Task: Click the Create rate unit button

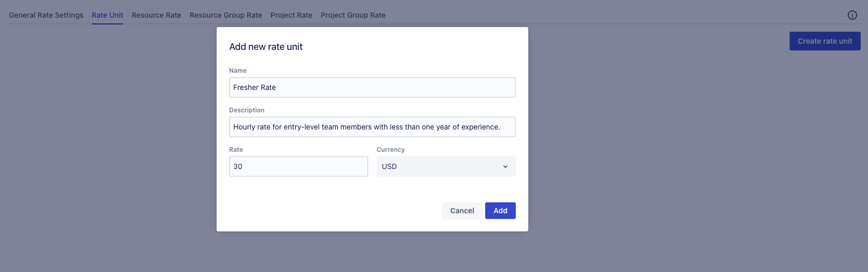Action: click(x=825, y=41)
